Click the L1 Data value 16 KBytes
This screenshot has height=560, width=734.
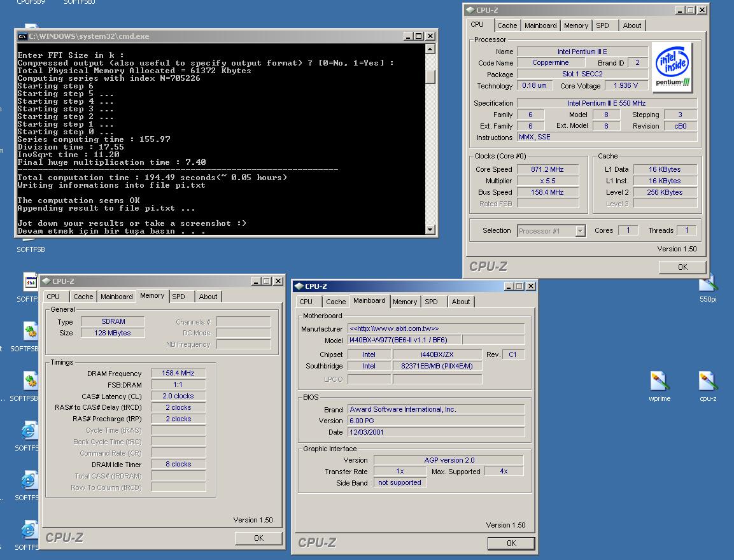(665, 169)
